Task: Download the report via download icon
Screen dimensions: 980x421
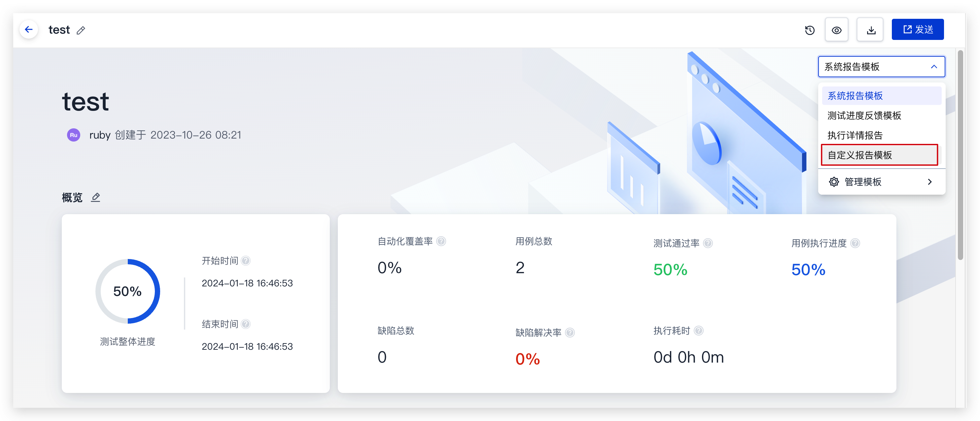Action: [871, 30]
